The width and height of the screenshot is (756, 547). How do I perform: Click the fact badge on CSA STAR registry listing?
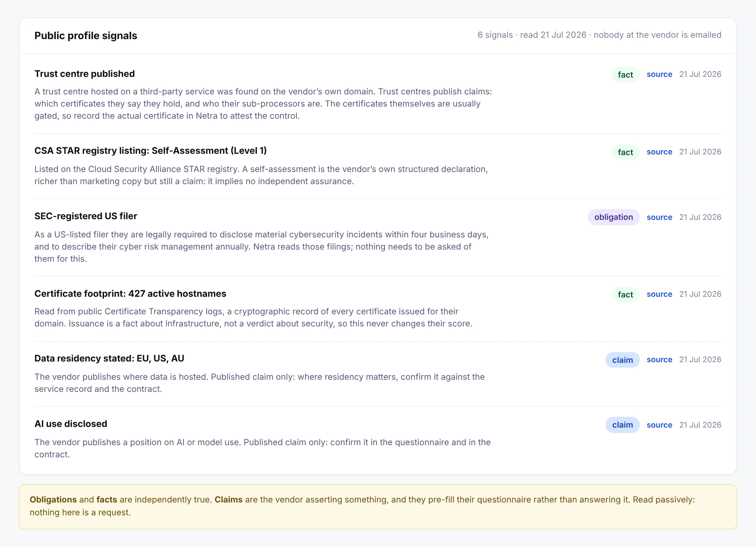(625, 152)
